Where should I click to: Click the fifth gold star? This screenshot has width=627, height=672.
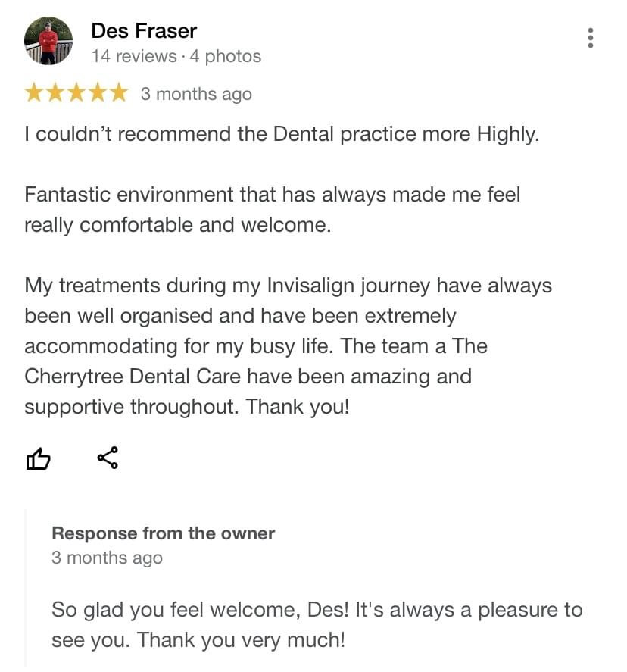119,94
